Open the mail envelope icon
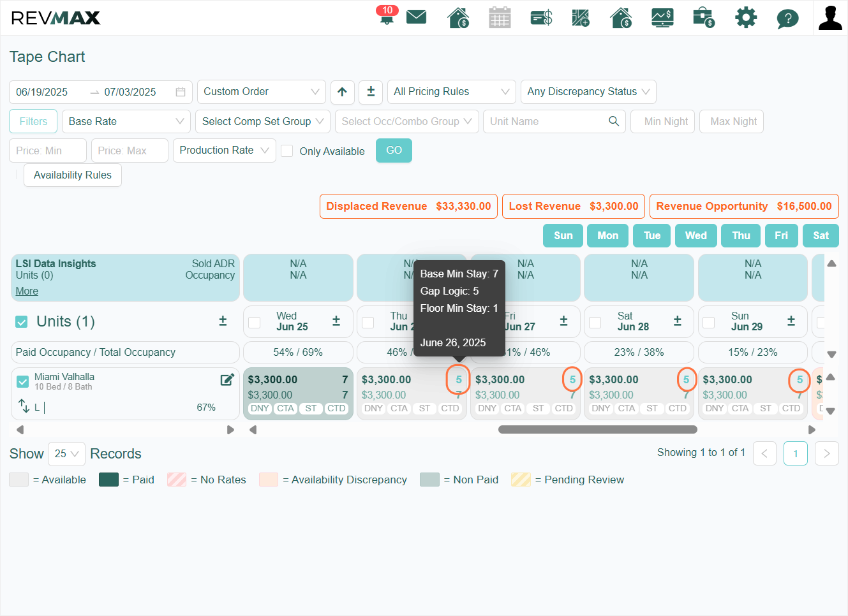Viewport: 848px width, 616px height. tap(416, 17)
